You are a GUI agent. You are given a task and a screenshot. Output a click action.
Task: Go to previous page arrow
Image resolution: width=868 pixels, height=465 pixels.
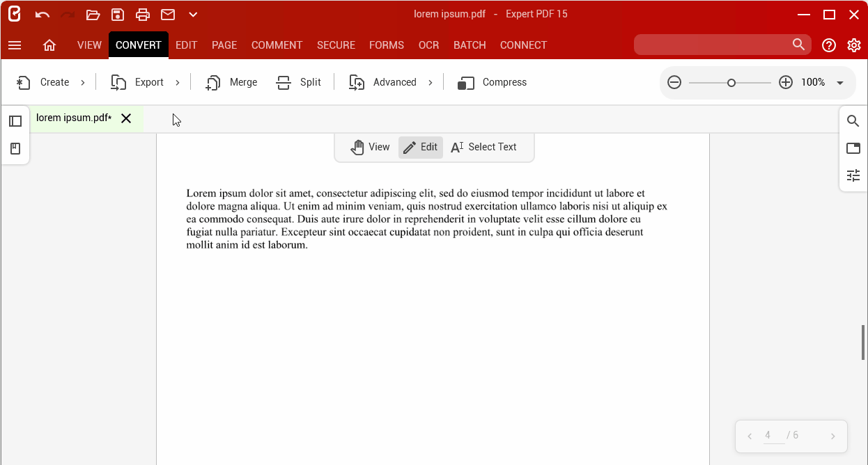[750, 436]
